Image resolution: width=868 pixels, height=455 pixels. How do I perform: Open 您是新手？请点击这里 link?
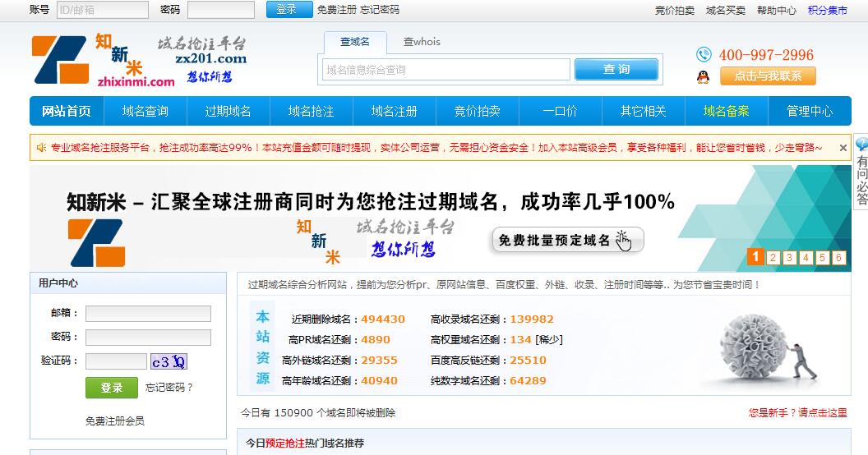pos(797,413)
